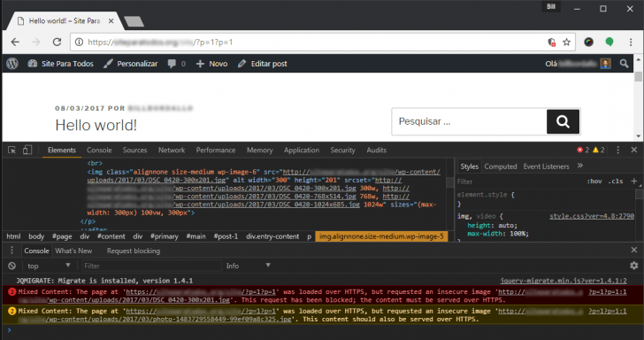Activate the inspect element picker tool
The image size is (644, 340).
coord(11,150)
